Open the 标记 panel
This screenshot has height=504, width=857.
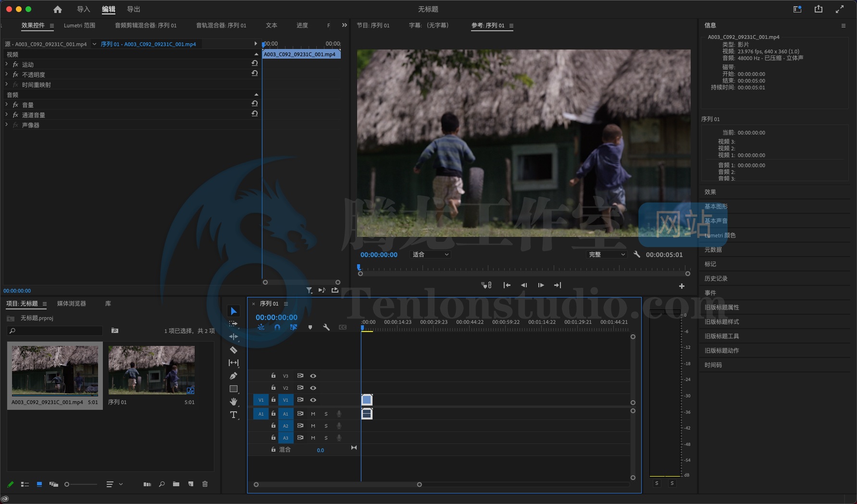coord(710,264)
